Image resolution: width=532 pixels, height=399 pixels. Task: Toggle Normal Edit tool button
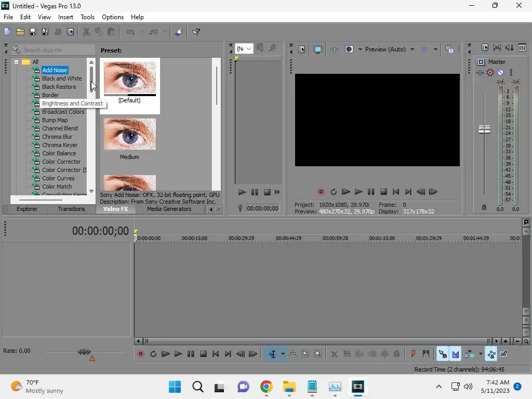(272, 354)
